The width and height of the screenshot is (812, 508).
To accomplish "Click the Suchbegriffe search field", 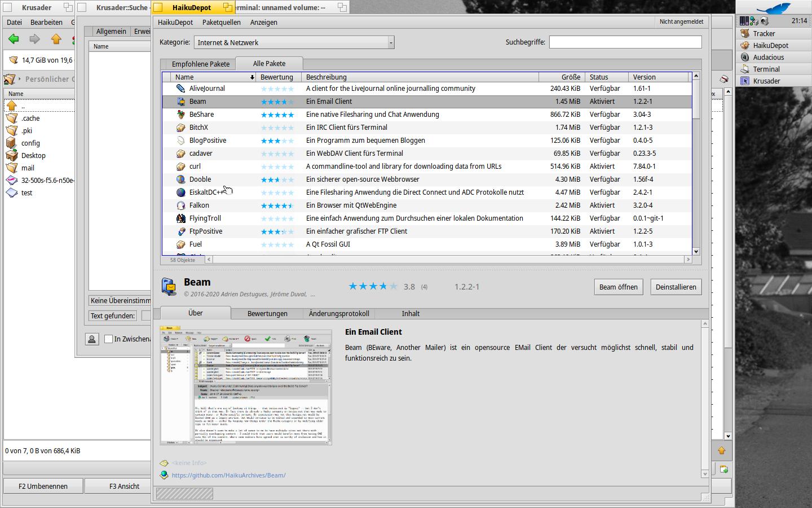I will [x=625, y=42].
